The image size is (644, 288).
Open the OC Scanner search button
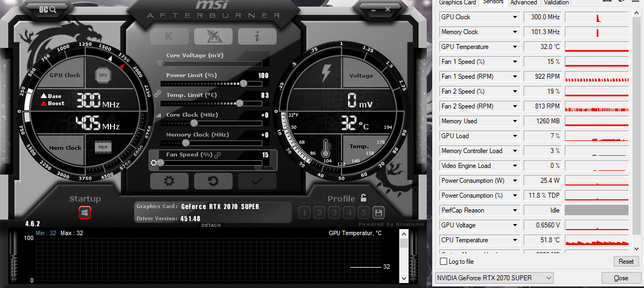tap(48, 9)
